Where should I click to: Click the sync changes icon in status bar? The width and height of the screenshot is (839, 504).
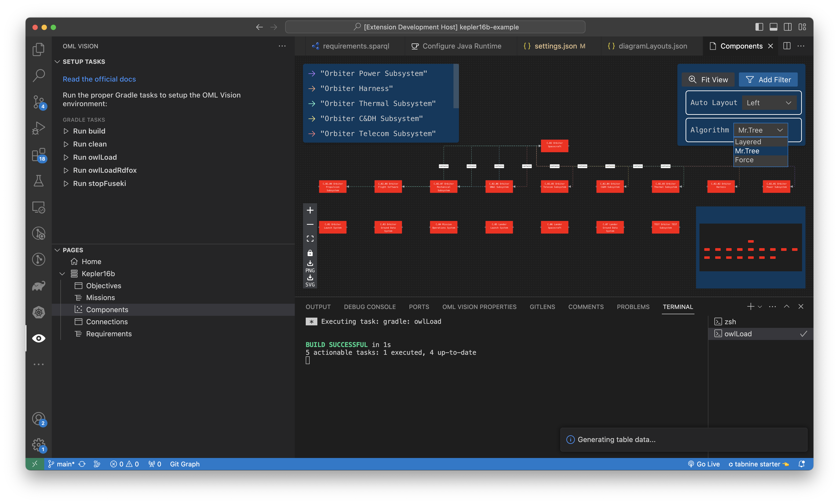(82, 464)
